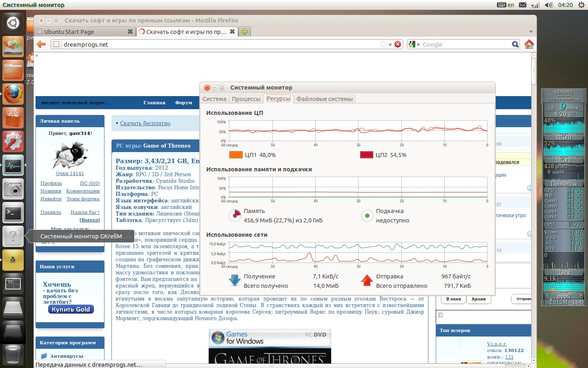Click the GKrellM Процессы panel header

click(x=563, y=184)
